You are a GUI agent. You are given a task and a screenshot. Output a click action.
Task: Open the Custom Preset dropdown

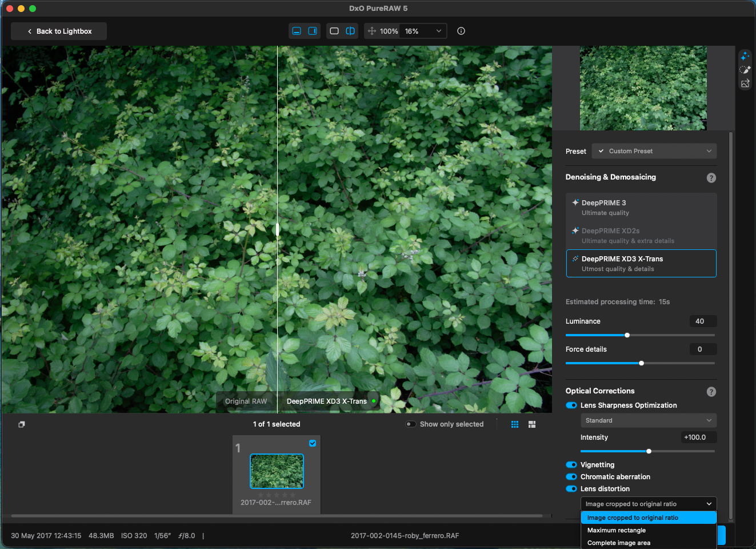point(654,151)
